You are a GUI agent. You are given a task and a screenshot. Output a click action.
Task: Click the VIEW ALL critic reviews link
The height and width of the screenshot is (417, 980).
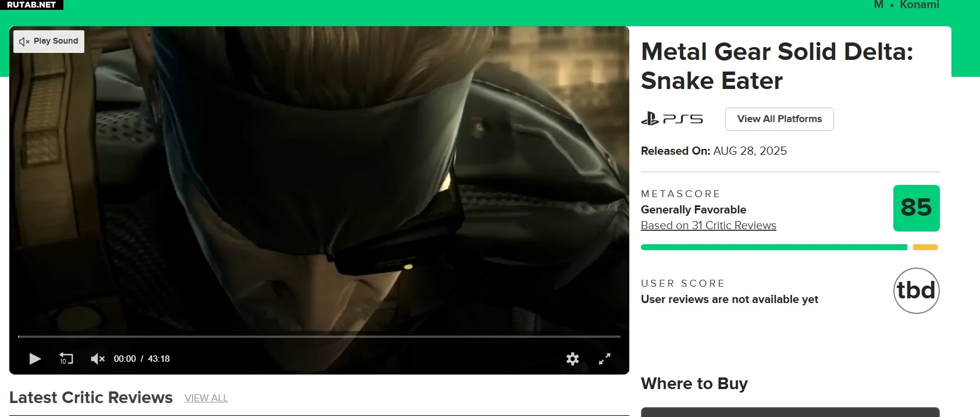tap(206, 398)
